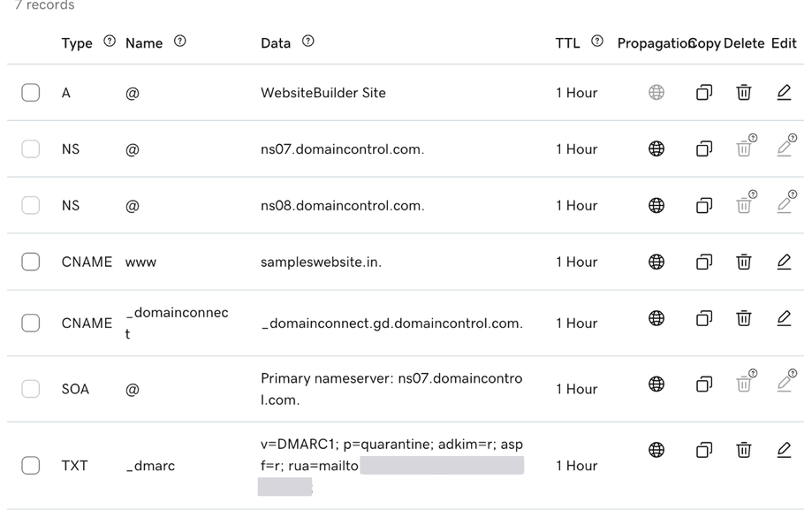Check propagation globe for A record
Viewport: 812px width, 525px height.
(656, 92)
